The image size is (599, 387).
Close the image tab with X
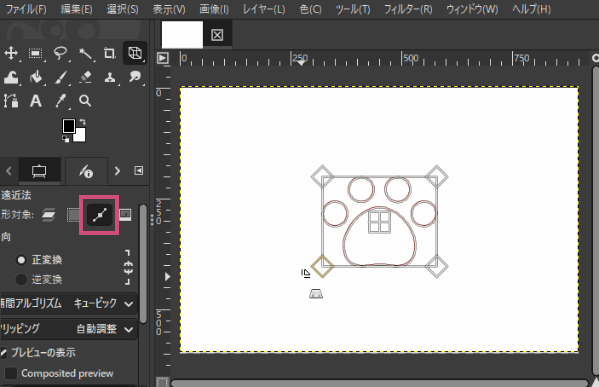click(217, 35)
